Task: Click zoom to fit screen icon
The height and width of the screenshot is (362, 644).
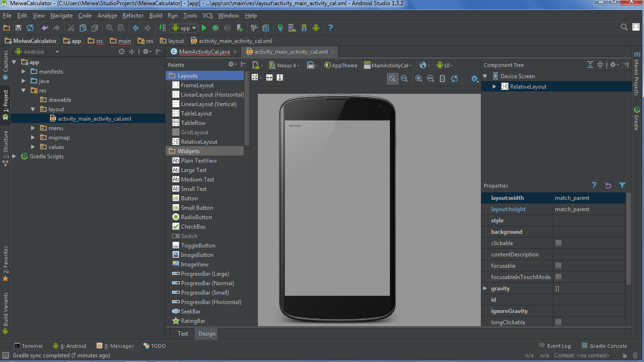Action: 392,79
